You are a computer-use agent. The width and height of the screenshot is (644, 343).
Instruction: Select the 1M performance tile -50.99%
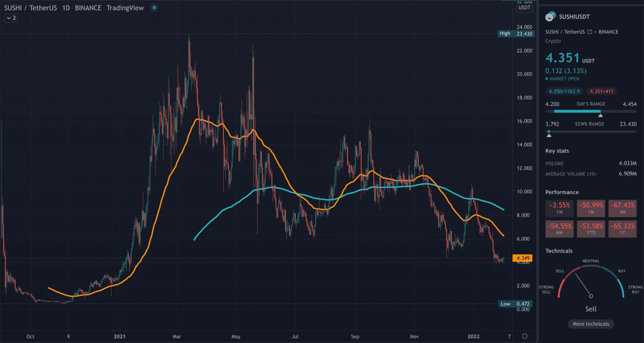click(x=591, y=208)
